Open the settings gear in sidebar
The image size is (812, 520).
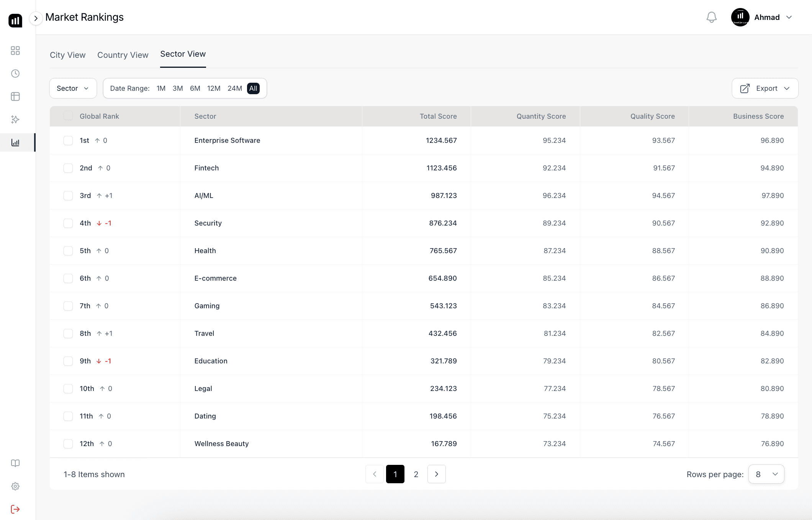click(x=15, y=486)
